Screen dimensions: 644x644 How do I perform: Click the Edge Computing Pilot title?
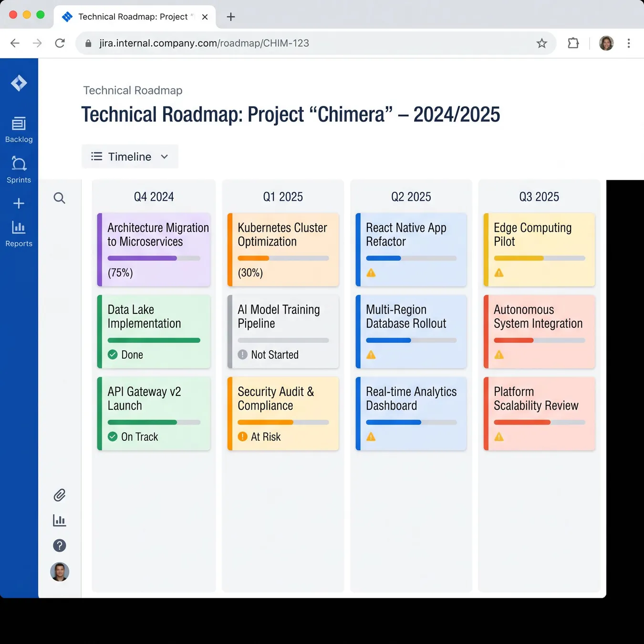point(532,235)
